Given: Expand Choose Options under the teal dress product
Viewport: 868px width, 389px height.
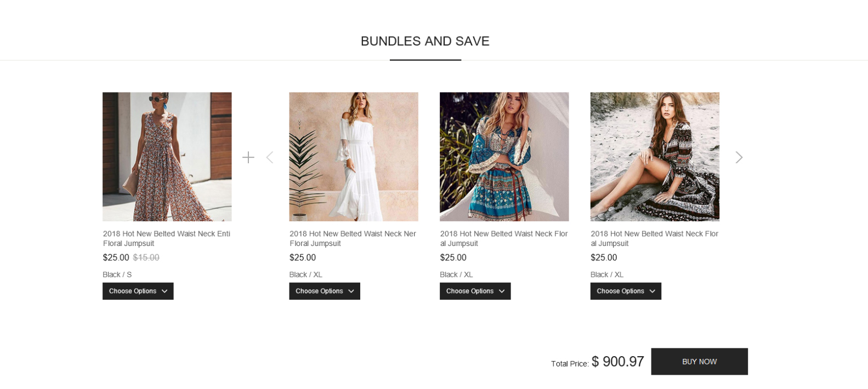Looking at the screenshot, I should click(475, 291).
